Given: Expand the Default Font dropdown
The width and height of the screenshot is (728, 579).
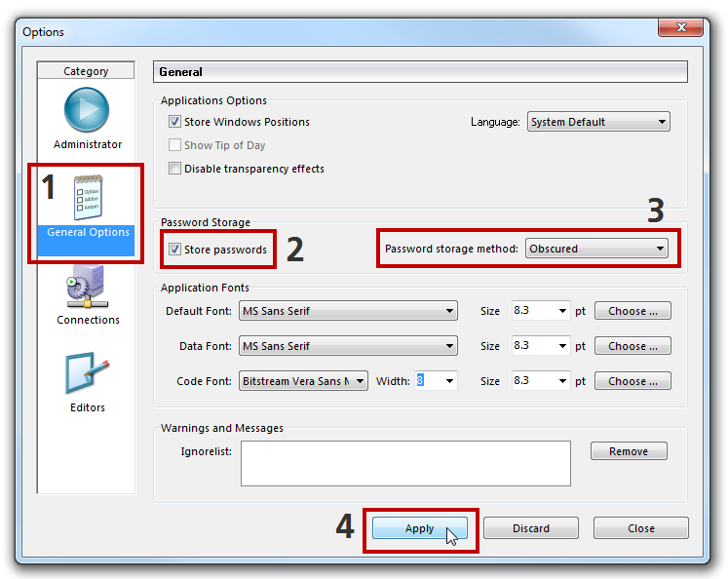Looking at the screenshot, I should 348,311.
